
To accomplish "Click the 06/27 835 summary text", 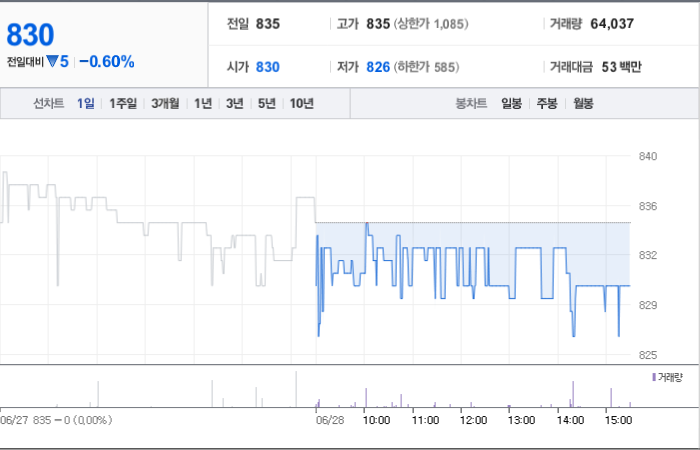I will [x=56, y=420].
